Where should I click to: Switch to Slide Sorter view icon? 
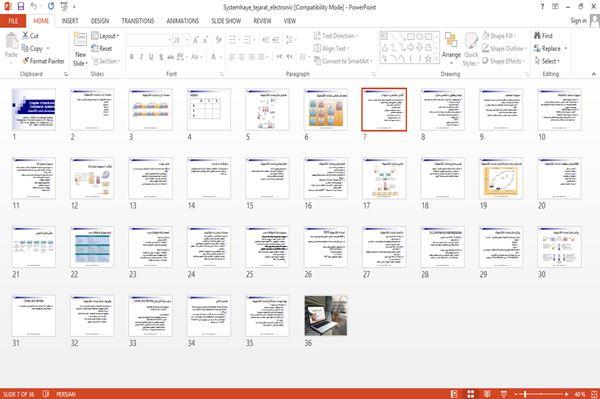pos(471,394)
